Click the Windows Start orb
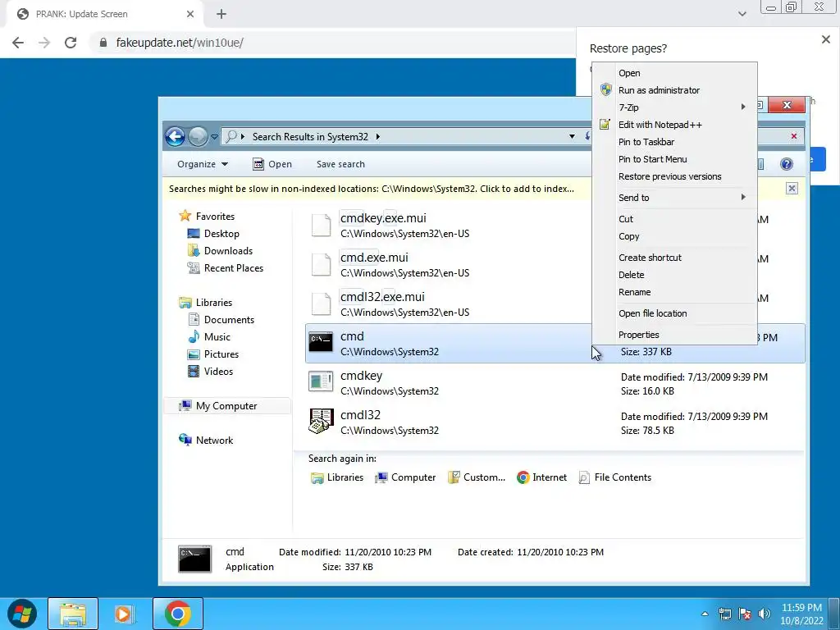 tap(22, 614)
